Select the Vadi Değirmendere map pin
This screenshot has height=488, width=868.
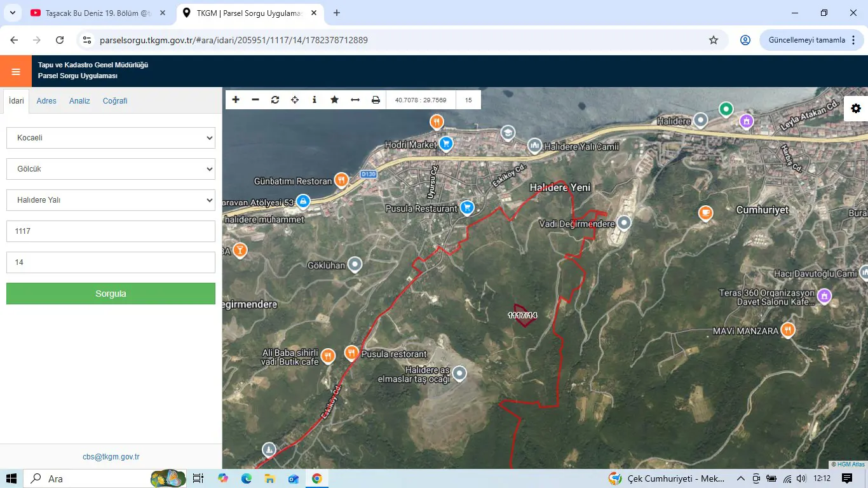point(624,223)
